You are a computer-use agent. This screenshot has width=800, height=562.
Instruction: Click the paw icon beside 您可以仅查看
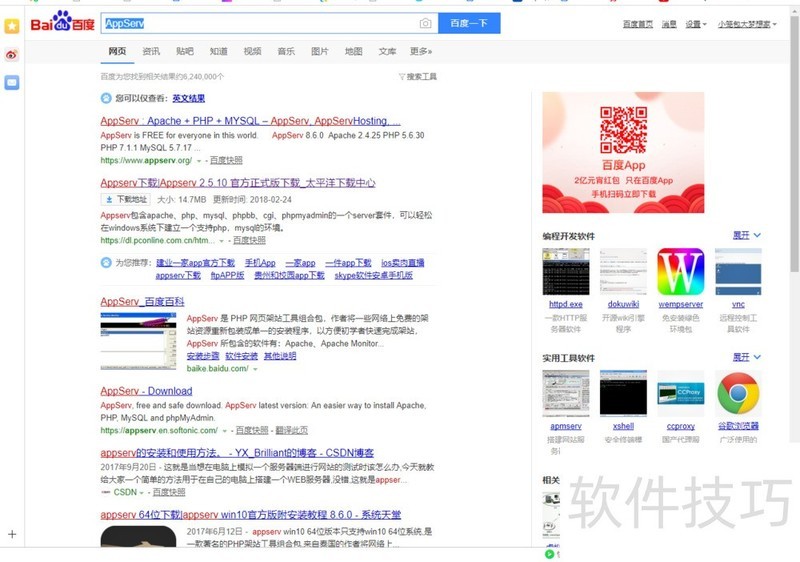pos(106,98)
